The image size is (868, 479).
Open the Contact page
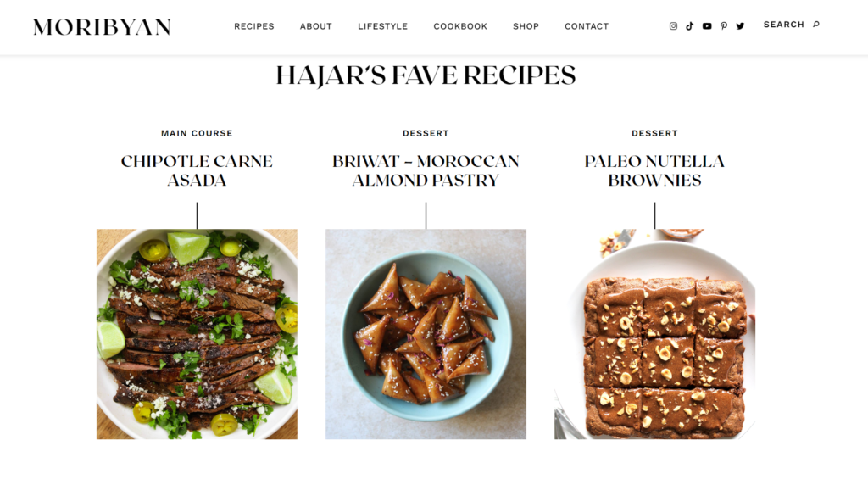[x=587, y=26]
